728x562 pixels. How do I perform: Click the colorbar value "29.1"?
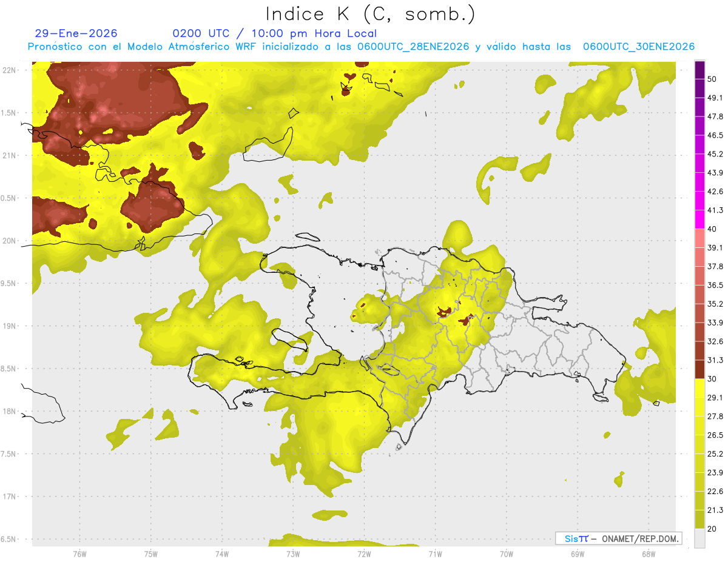click(x=715, y=398)
